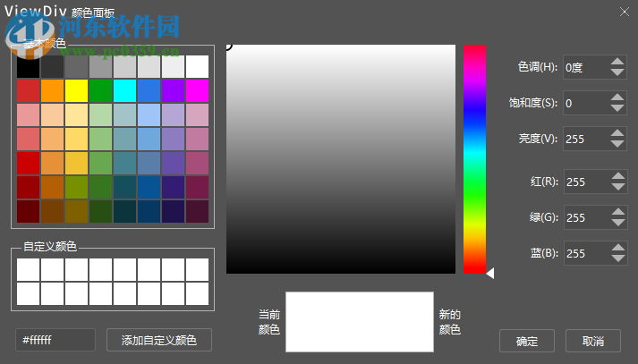This screenshot has width=638, height=364.
Task: Select the olive green swatch in sixth row
Action: pos(76,188)
